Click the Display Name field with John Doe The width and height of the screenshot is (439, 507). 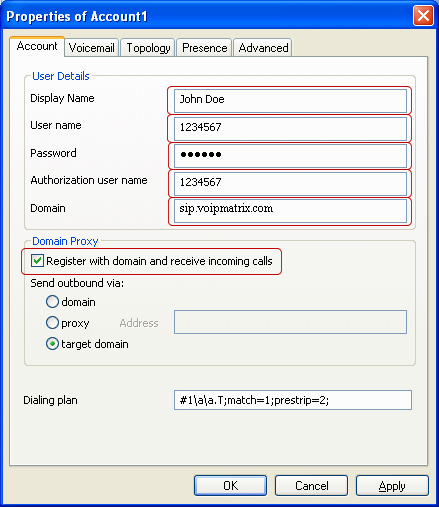(290, 100)
